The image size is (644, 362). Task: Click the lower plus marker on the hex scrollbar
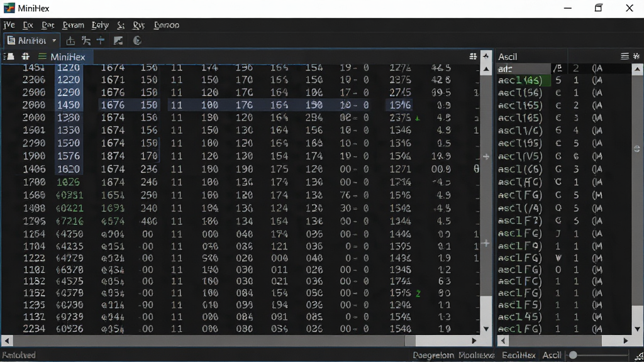pos(486,243)
